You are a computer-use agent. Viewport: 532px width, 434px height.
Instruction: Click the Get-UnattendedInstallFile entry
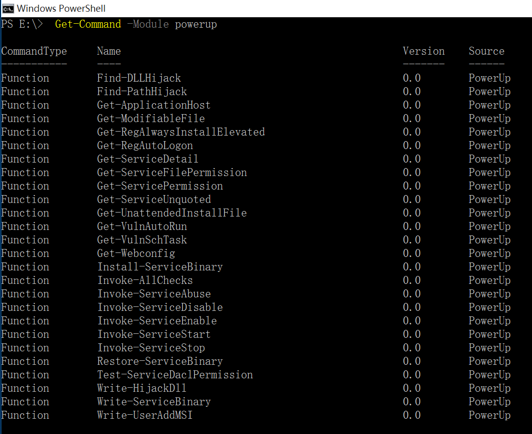coord(172,213)
